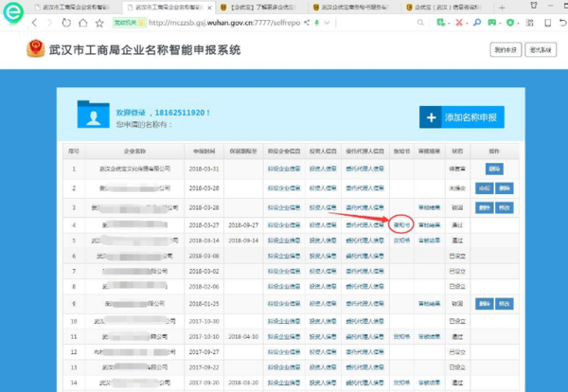Bookmark the page with the star icon
This screenshot has width=568, height=392.
pyautogui.click(x=99, y=23)
